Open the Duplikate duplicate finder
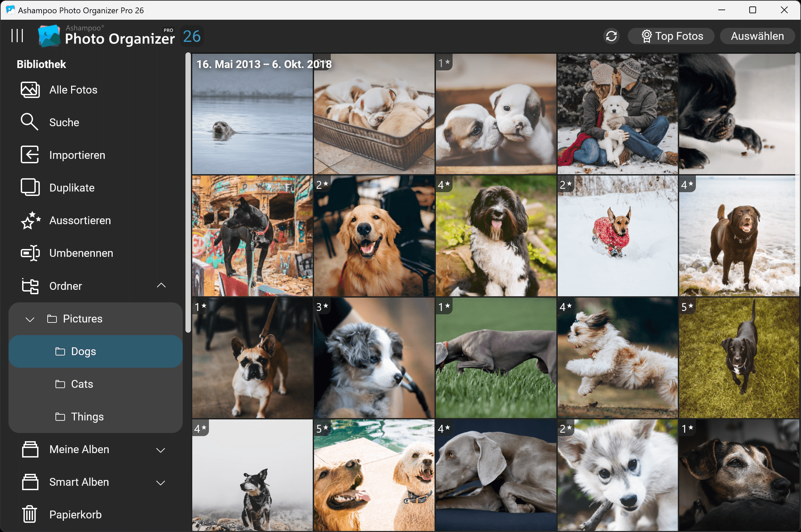The height and width of the screenshot is (532, 801). click(x=72, y=187)
